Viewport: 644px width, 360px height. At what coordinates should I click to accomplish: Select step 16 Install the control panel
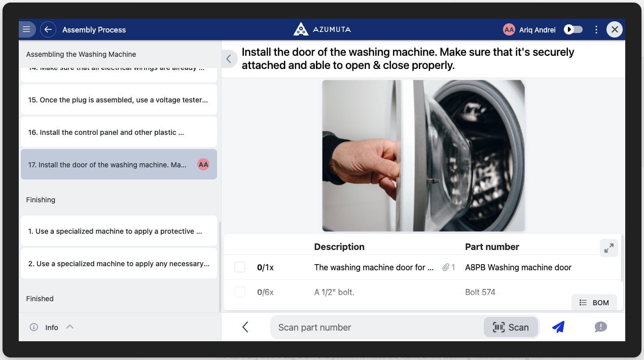pyautogui.click(x=119, y=132)
